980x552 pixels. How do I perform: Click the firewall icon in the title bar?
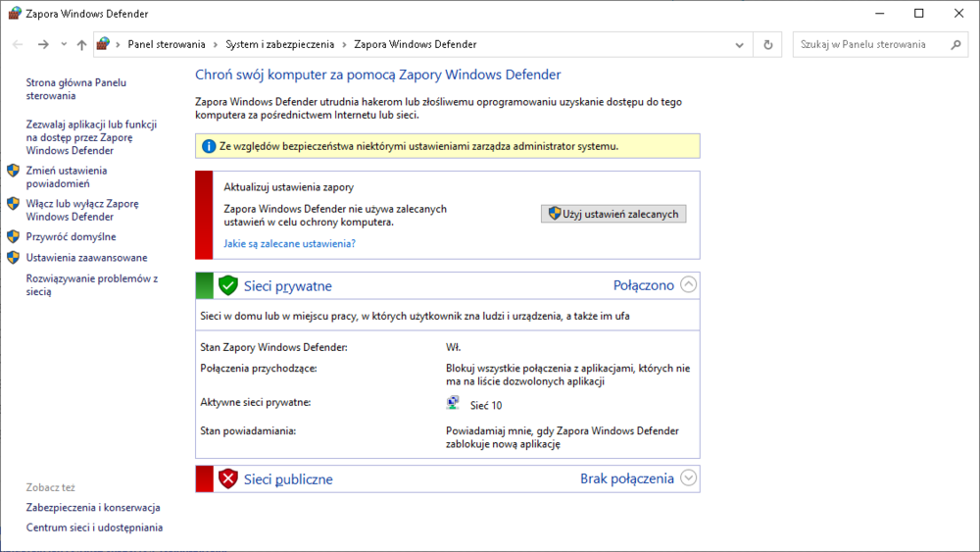[14, 13]
